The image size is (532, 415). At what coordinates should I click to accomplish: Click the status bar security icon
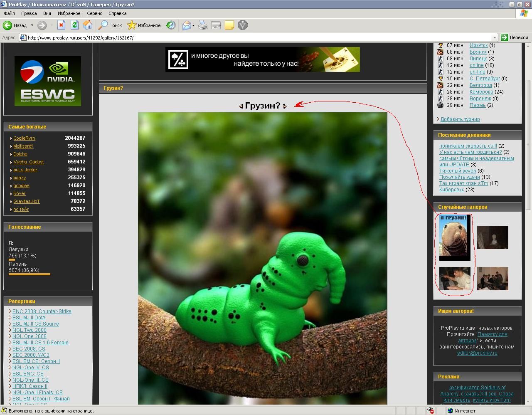click(x=431, y=411)
